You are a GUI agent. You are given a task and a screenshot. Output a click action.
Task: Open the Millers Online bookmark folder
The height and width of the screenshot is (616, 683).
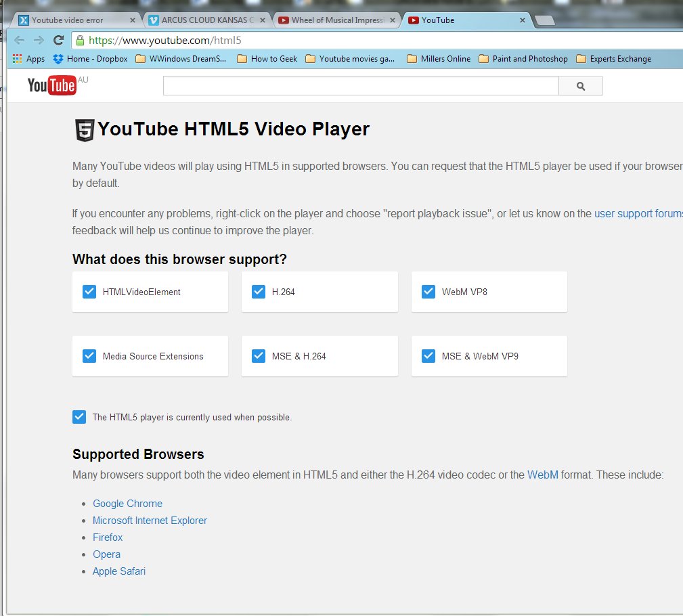[x=439, y=59]
